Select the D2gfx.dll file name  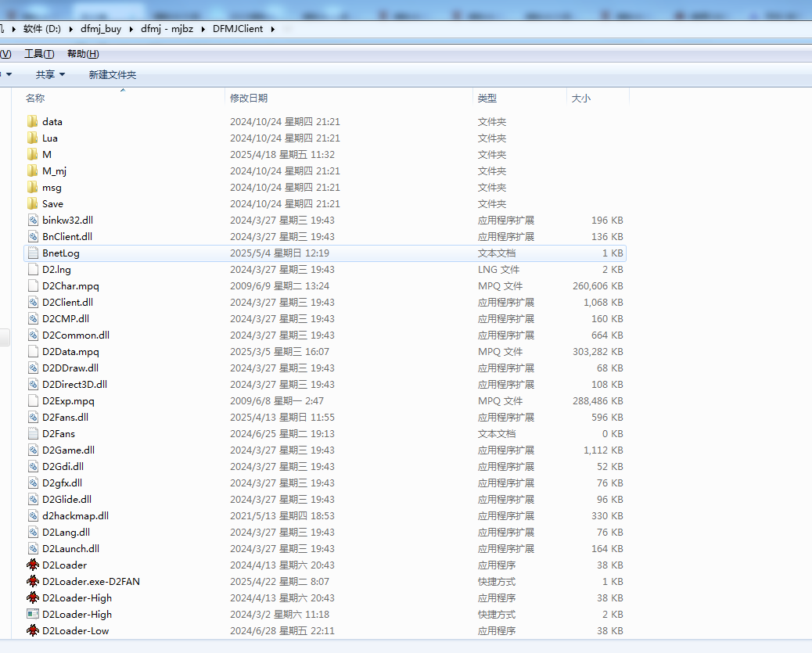pyautogui.click(x=62, y=483)
